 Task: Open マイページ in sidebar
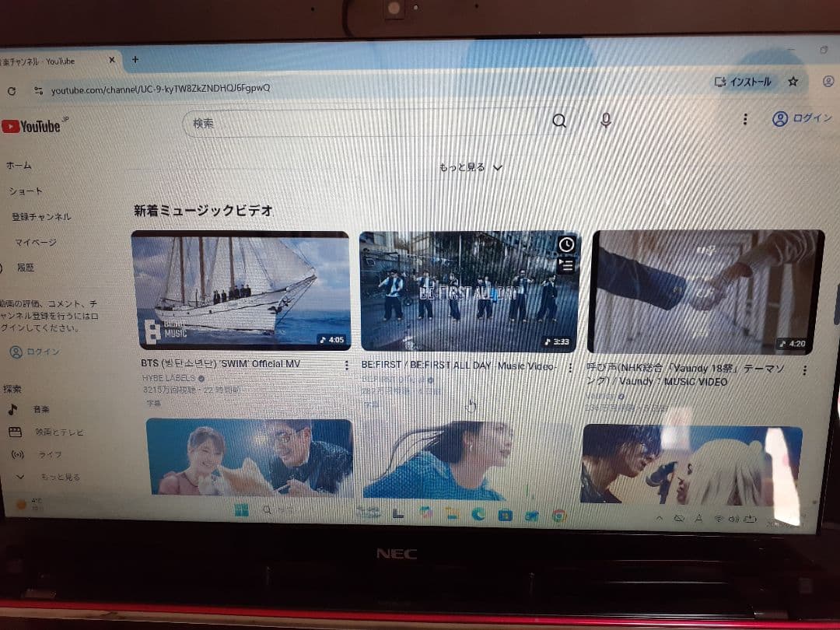tap(35, 243)
